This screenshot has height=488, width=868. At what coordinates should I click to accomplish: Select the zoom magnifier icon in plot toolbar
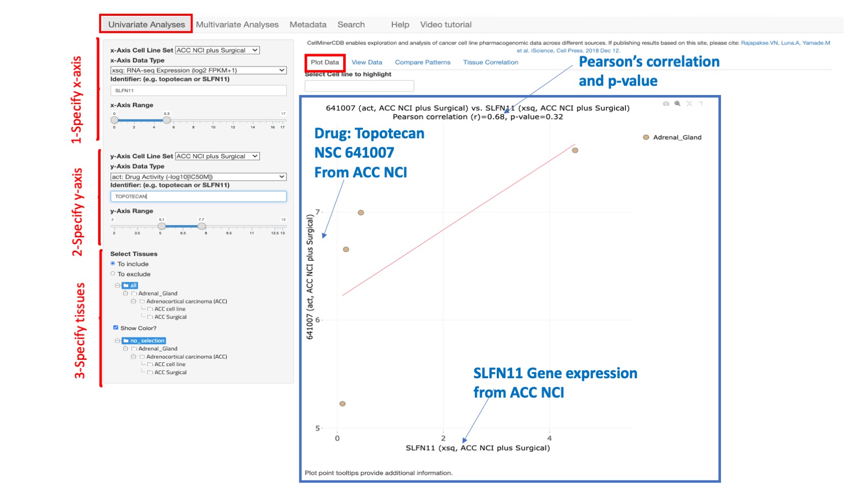(x=678, y=103)
